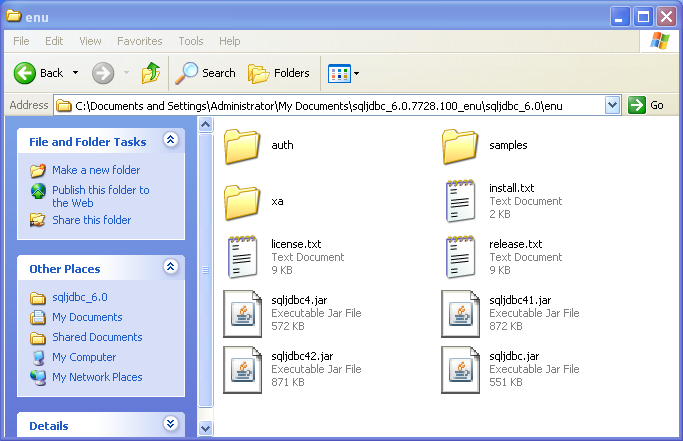The height and width of the screenshot is (441, 683).
Task: Click the auth folder name
Action: [x=282, y=145]
